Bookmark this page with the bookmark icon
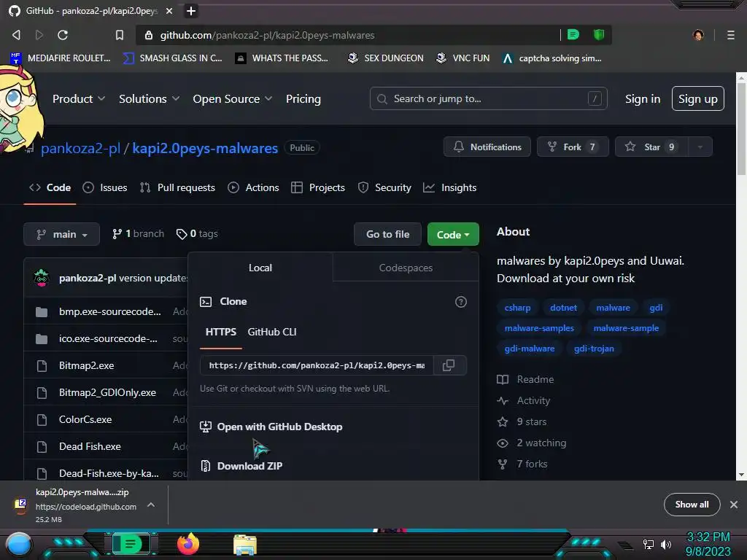Image resolution: width=747 pixels, height=560 pixels. coord(120,35)
